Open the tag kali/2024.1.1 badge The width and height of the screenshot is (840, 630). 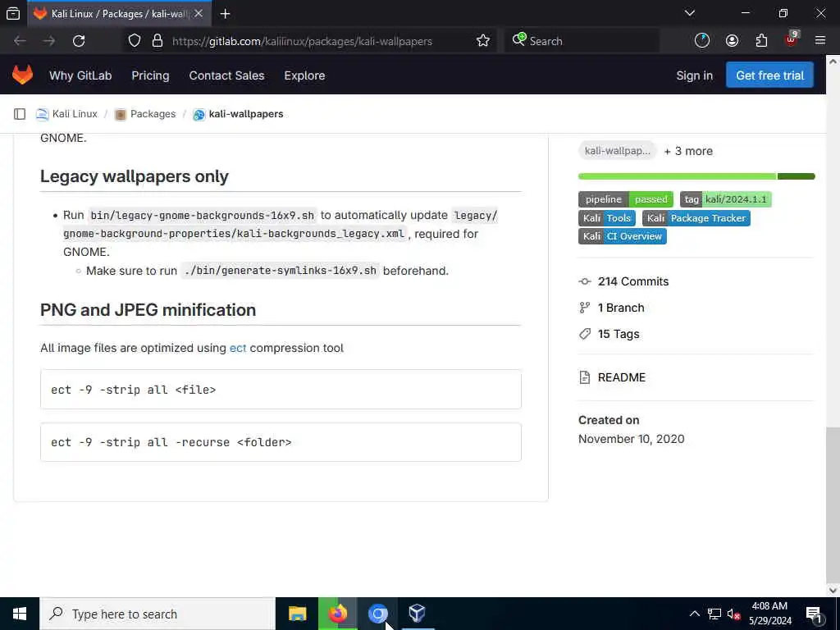coord(726,199)
